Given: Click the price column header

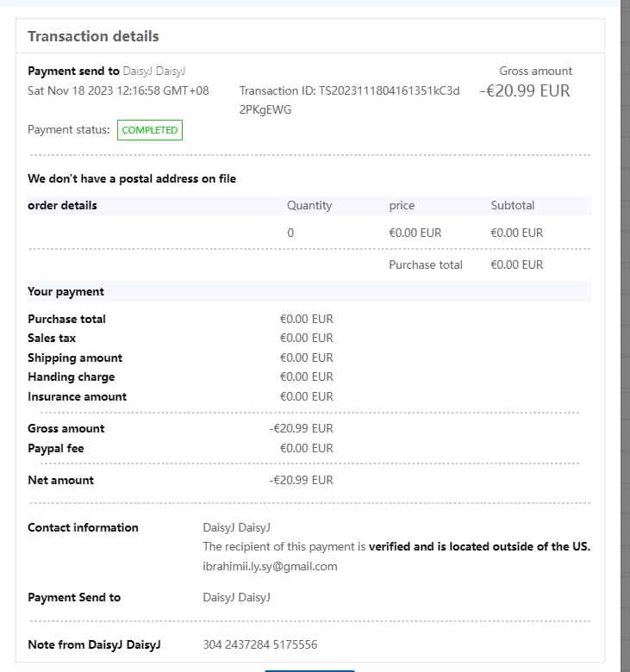Looking at the screenshot, I should (x=402, y=205).
